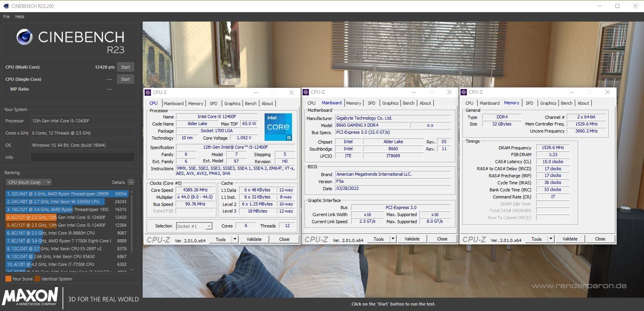Click the CPU-Z icon in first window title
644x311 pixels.
point(148,93)
